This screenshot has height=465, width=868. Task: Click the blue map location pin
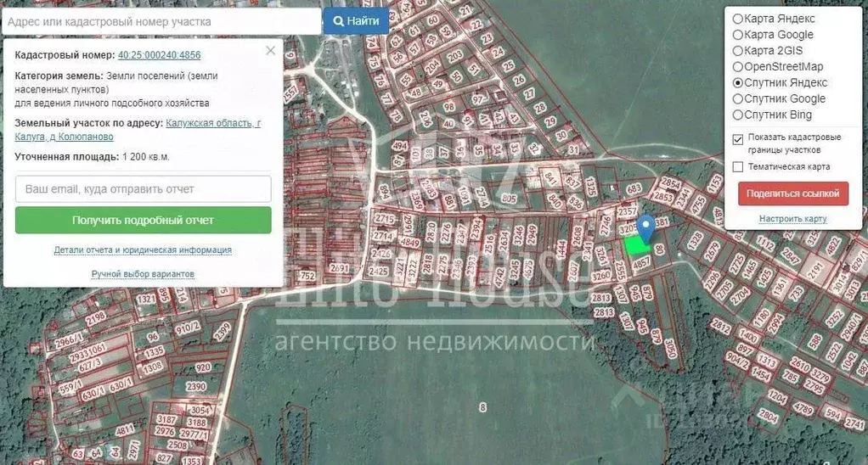coord(645,227)
